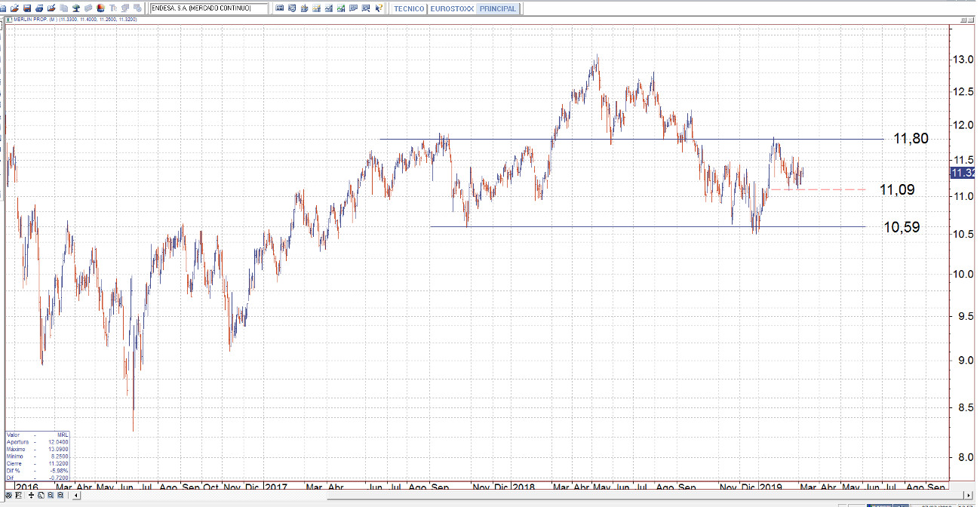Click the zoom out magnifier below chart
Screen dimensions: 980x507
(x=51, y=496)
